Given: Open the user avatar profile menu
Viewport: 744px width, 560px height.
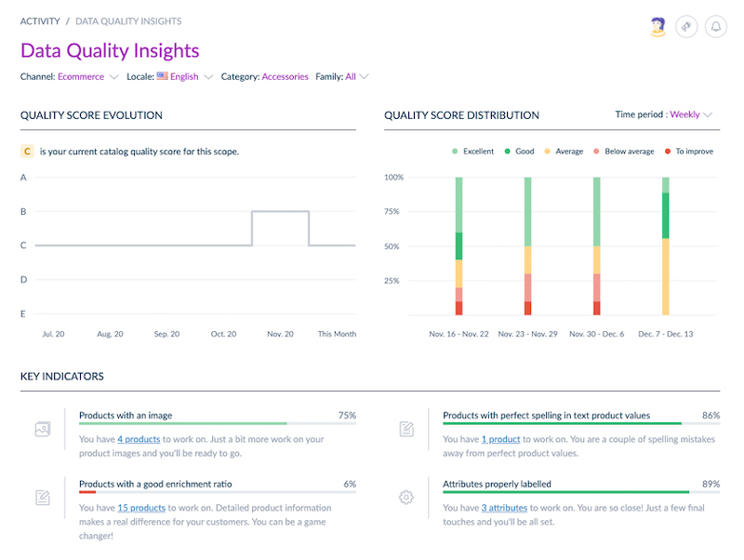Looking at the screenshot, I should point(658,27).
